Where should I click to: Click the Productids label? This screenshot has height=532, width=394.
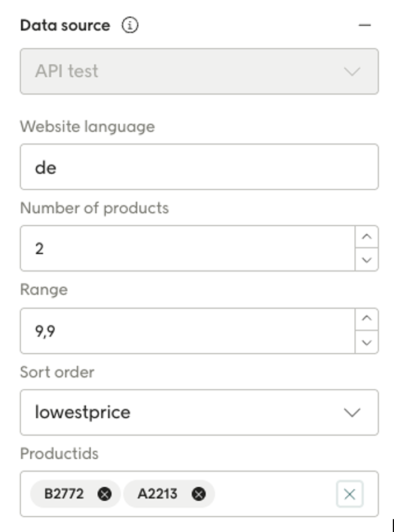(x=59, y=453)
